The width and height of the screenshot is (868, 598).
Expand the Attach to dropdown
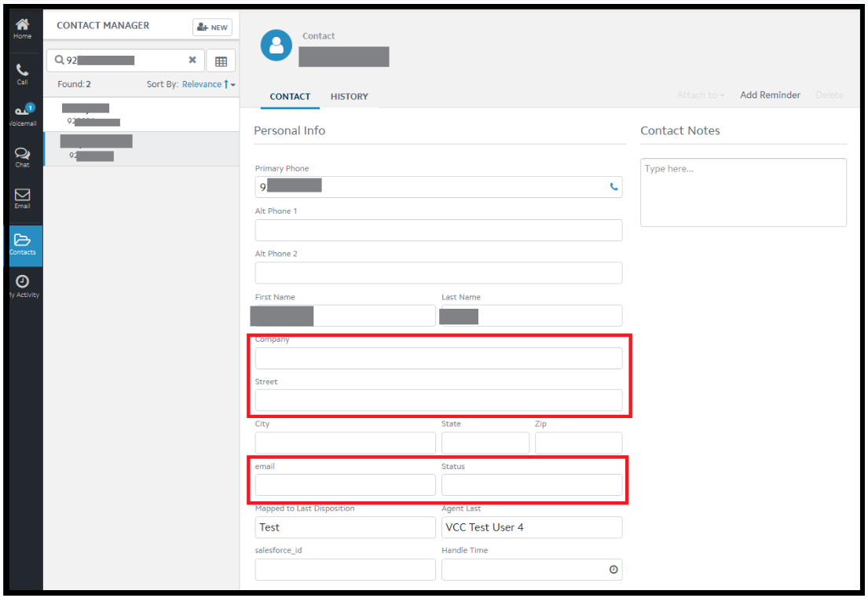(x=700, y=95)
